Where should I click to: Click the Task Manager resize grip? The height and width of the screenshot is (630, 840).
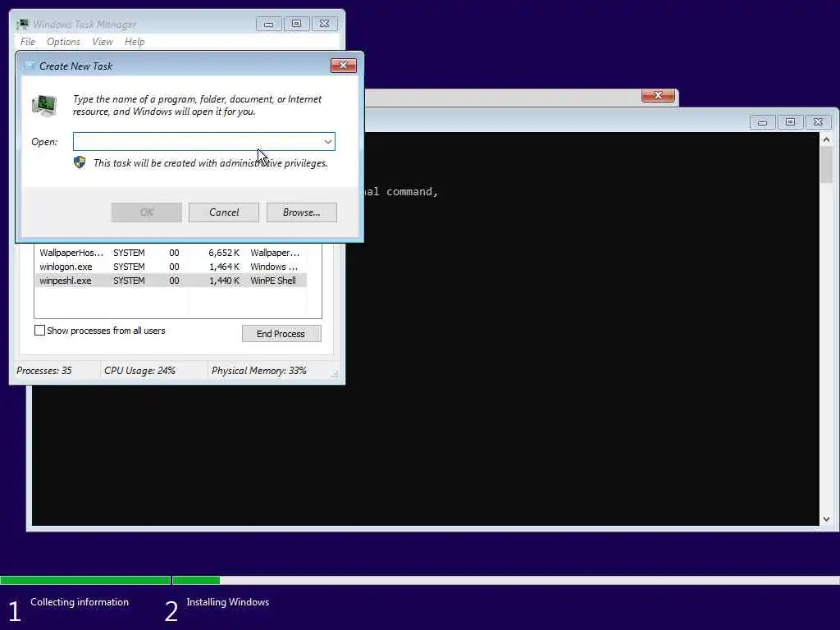pos(336,376)
